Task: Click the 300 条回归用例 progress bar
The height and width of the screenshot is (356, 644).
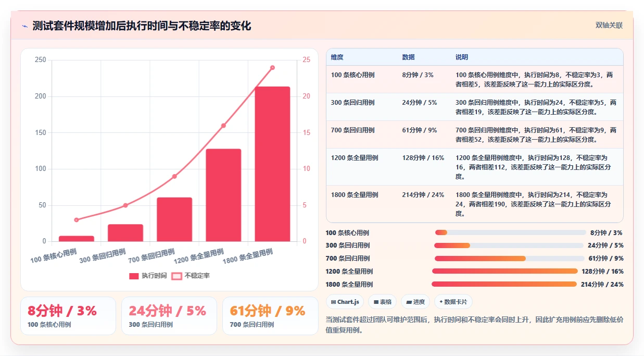Action: tap(509, 245)
